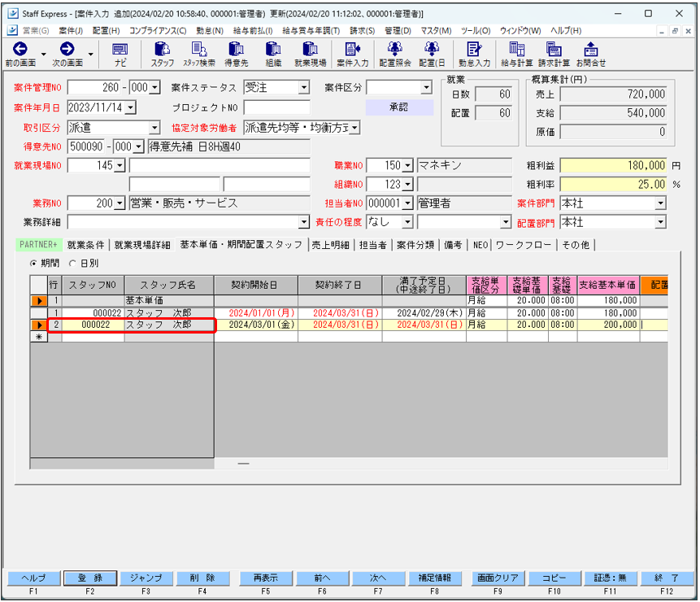Viewport: 700px width, 602px height.
Task: Click the 得意先NO field showing 500090
Action: click(x=86, y=146)
